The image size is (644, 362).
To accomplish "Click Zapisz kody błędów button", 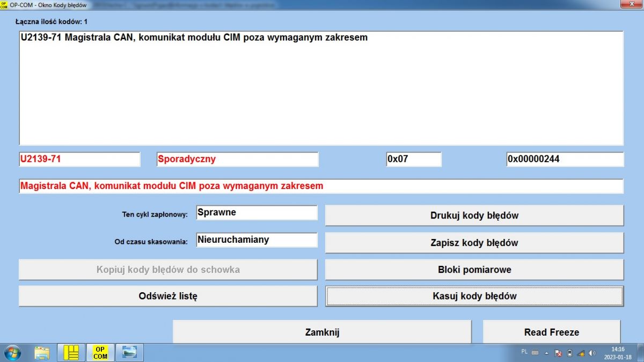I will point(474,243).
